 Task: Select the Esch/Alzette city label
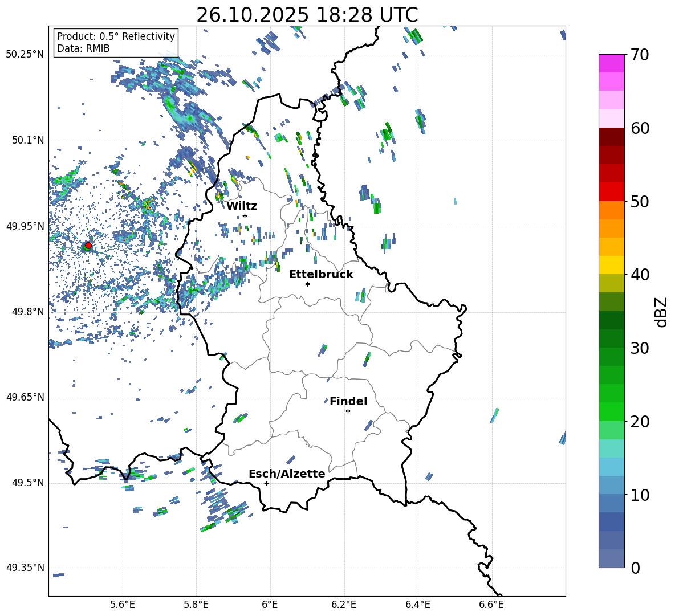287,474
